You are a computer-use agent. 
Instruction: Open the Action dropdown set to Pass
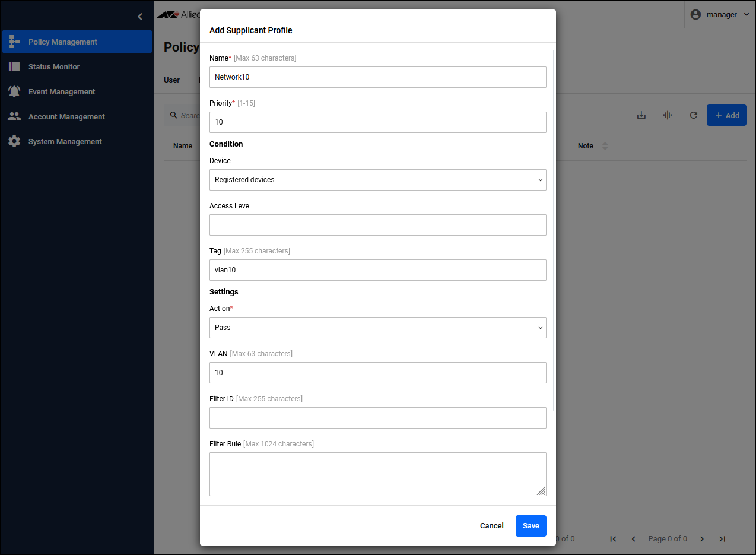click(x=377, y=328)
